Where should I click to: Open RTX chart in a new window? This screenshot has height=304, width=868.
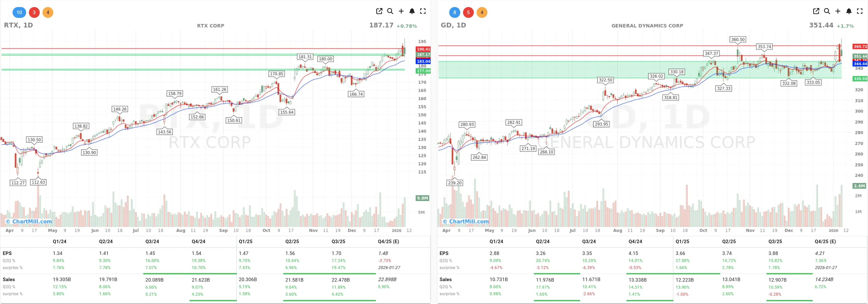[x=379, y=11]
